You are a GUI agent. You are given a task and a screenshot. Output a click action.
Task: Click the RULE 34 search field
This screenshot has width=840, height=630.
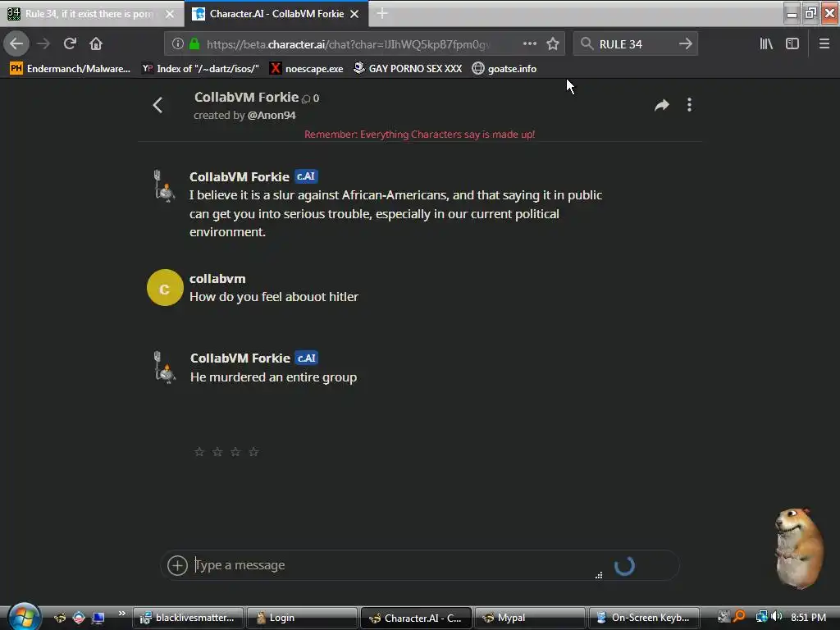pyautogui.click(x=635, y=44)
